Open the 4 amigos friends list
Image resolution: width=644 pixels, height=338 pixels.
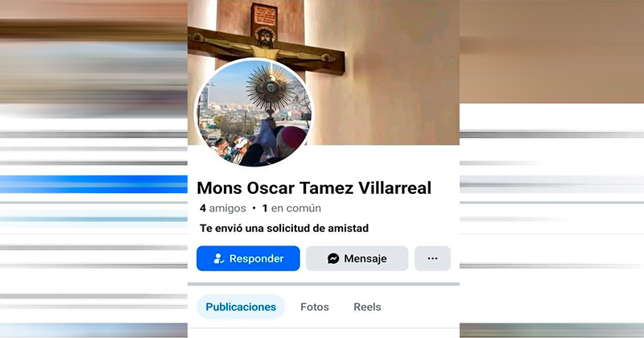pos(223,208)
